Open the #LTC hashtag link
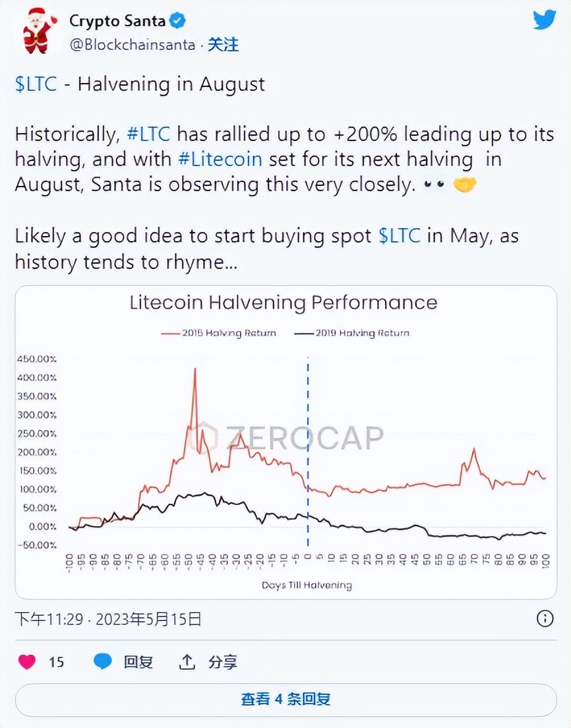 tap(148, 135)
